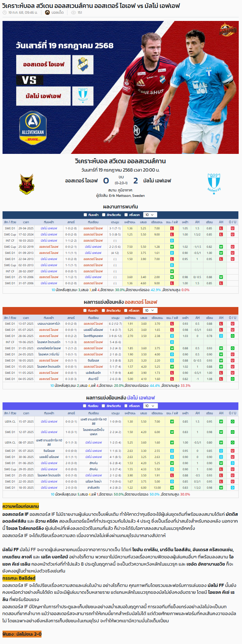Click the green W result badge for 25-02-2019

pos(172,247)
